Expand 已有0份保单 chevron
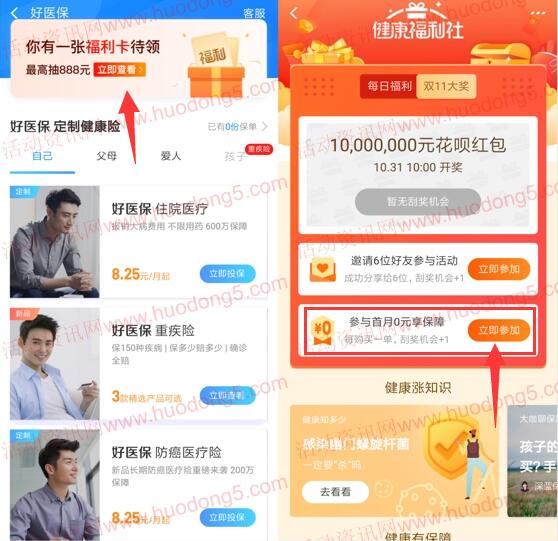The width and height of the screenshot is (558, 541). (x=265, y=126)
